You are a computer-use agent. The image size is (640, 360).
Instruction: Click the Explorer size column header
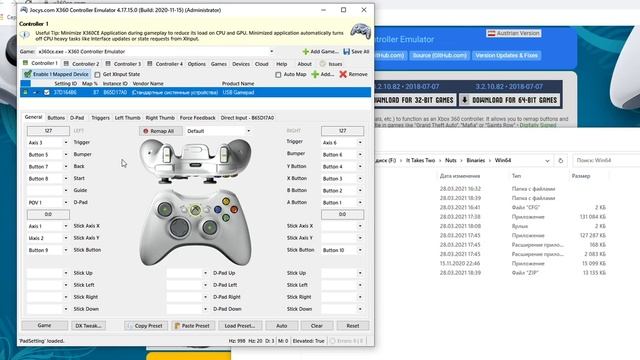click(x=581, y=176)
